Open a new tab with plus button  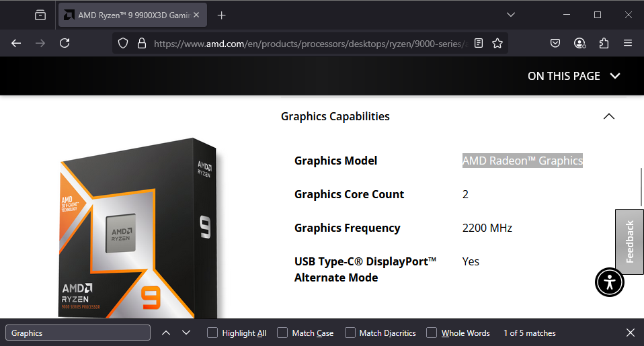click(221, 15)
